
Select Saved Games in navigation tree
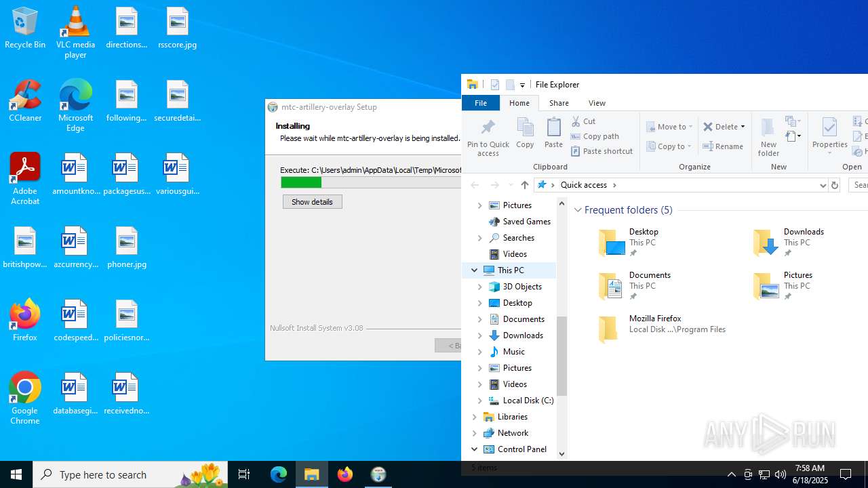[519, 222]
